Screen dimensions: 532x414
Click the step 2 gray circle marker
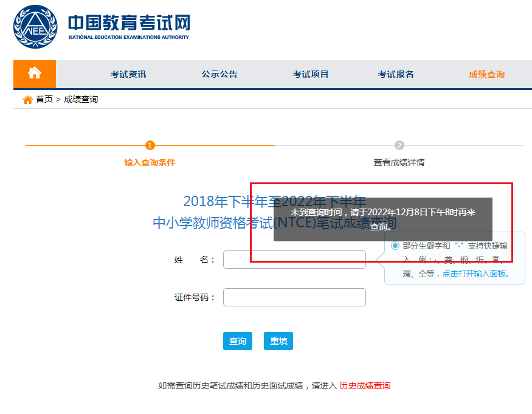[399, 145]
